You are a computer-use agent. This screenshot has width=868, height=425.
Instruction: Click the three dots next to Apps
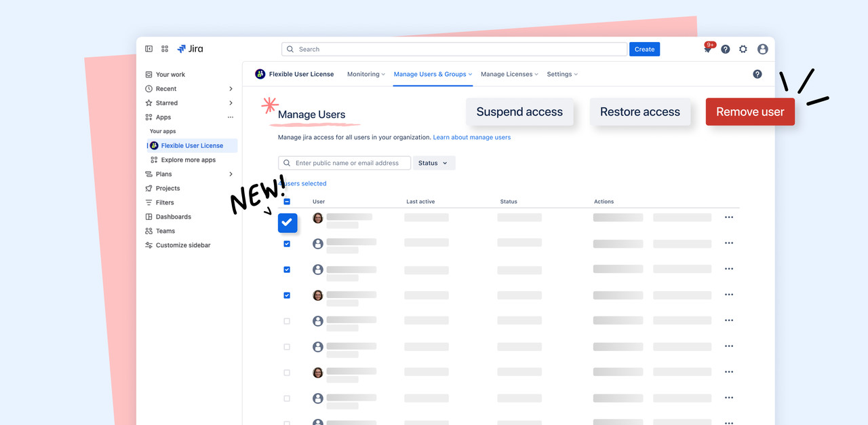(x=231, y=117)
